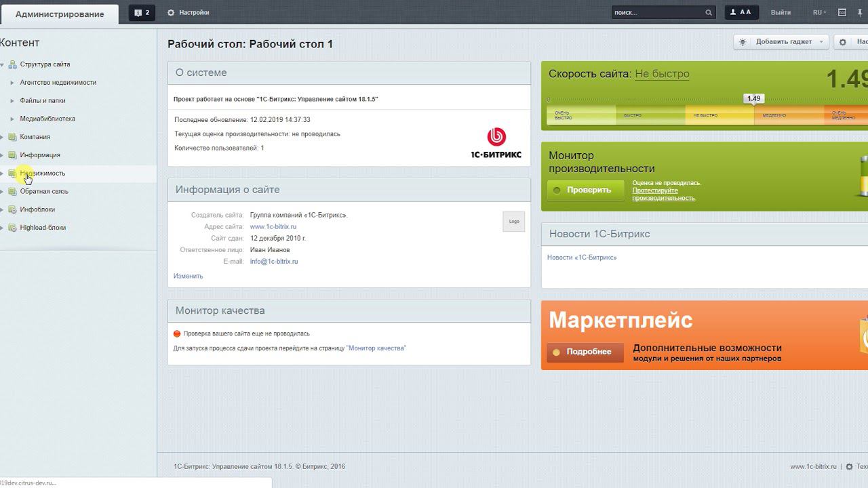Click Изменить in Информация о сайте
Screen dimensions: 868x488
(188, 277)
